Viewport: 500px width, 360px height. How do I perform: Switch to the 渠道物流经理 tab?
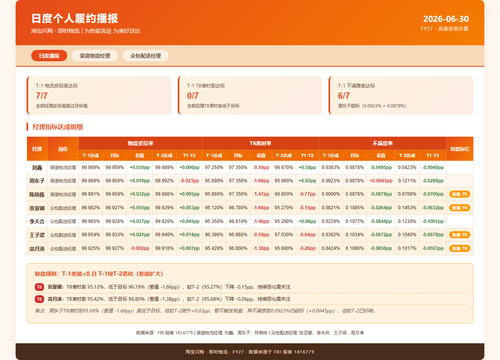pyautogui.click(x=95, y=56)
